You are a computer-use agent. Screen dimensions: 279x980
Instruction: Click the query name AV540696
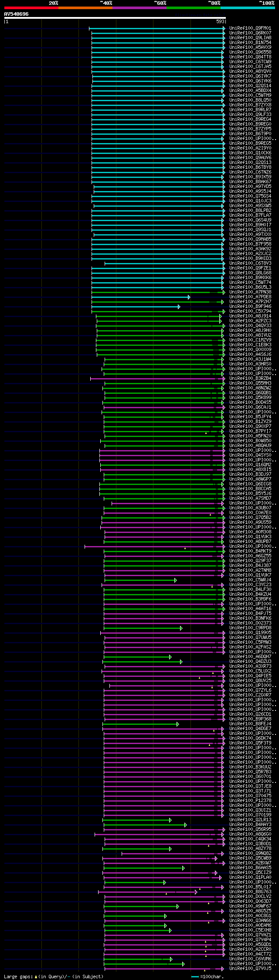coord(17,14)
